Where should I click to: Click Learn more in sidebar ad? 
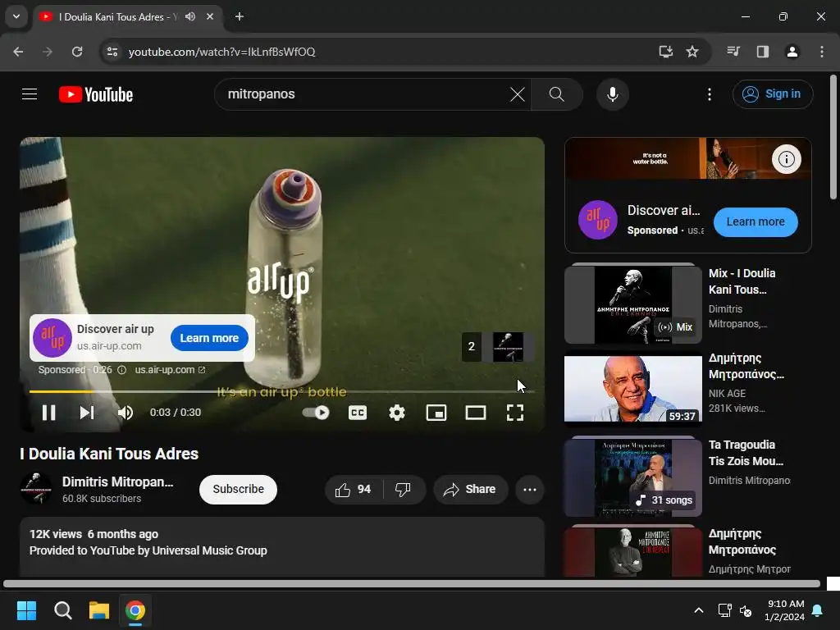point(756,221)
